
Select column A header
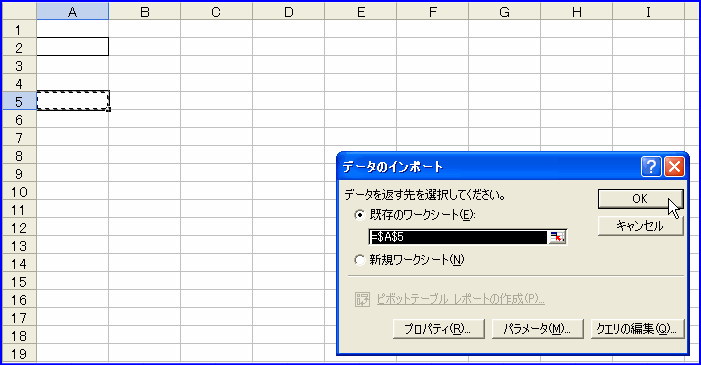72,12
